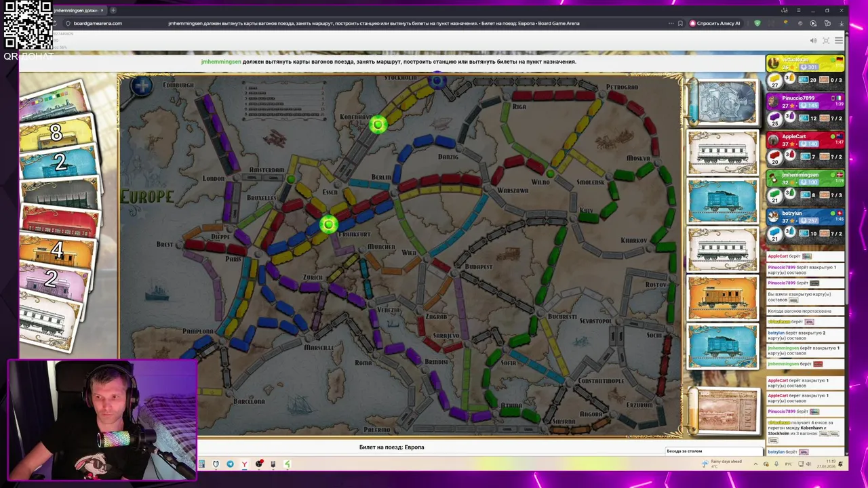Screen dimensions: 868x488
Task: Take the second white wagon face-up card
Action: click(723, 249)
